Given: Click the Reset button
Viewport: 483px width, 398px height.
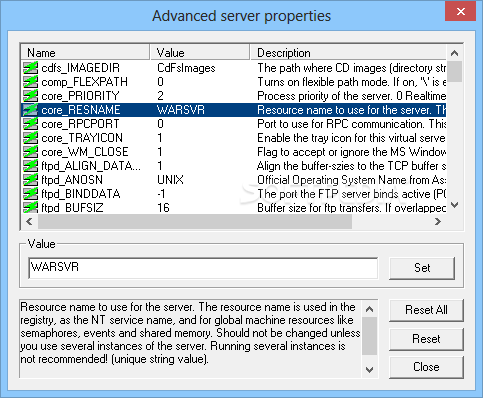Looking at the screenshot, I should click(x=426, y=339).
